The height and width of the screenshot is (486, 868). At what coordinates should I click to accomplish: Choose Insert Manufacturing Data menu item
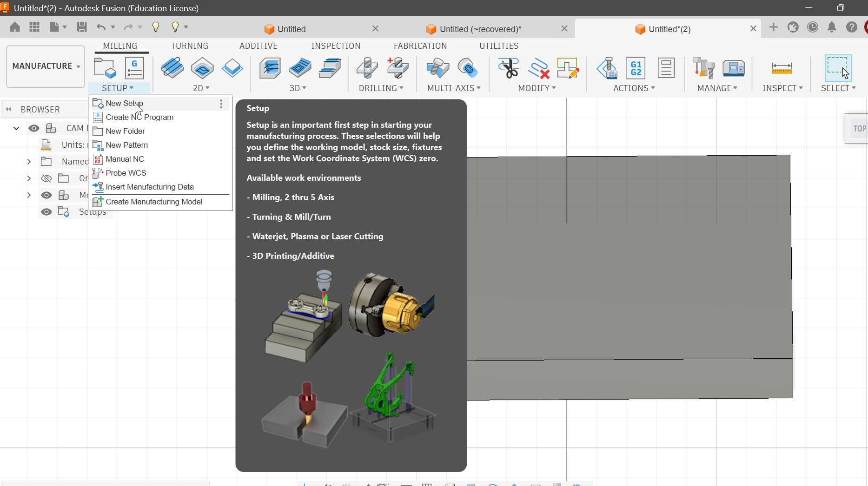tap(161, 187)
